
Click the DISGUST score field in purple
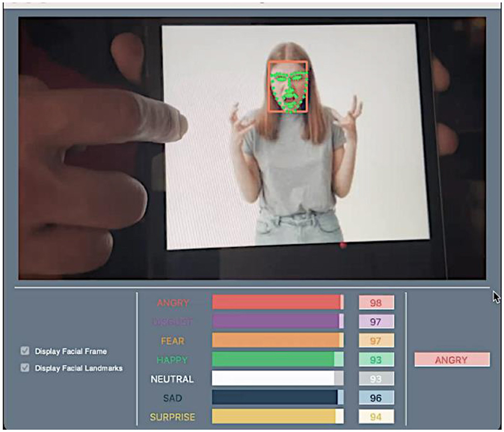(x=376, y=322)
